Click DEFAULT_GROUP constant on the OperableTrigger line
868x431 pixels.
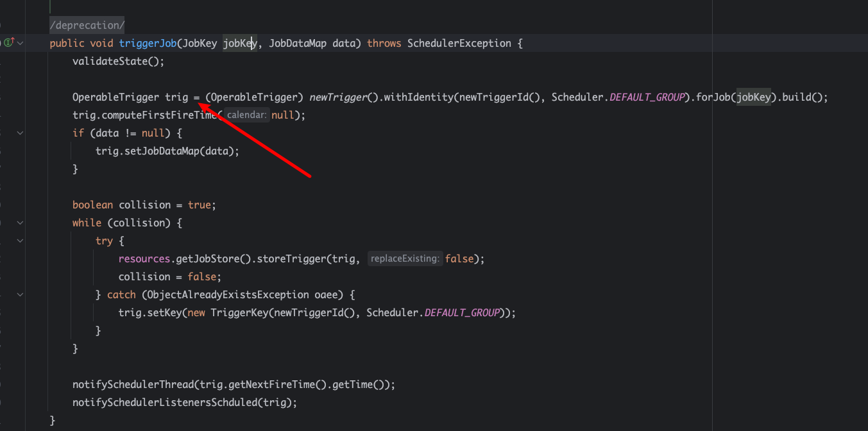tap(646, 97)
